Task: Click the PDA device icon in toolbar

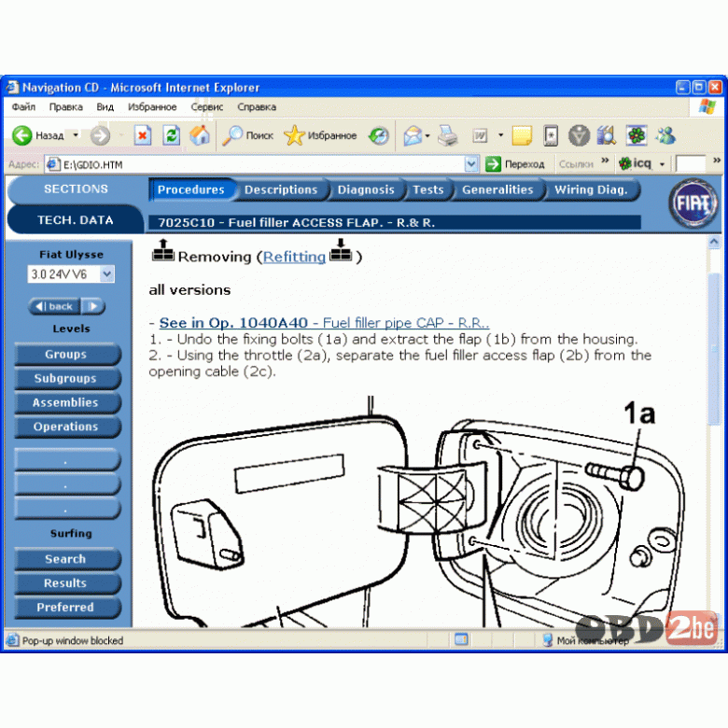Action: [550, 135]
